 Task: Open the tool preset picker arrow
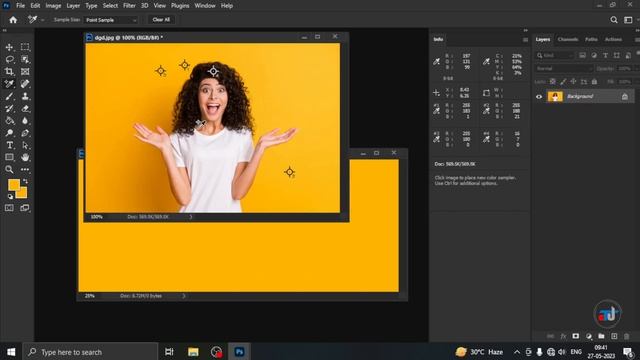[42, 20]
